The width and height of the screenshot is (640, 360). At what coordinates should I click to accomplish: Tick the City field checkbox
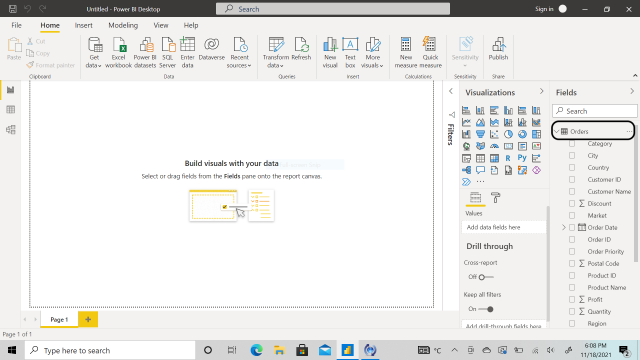(x=572, y=156)
